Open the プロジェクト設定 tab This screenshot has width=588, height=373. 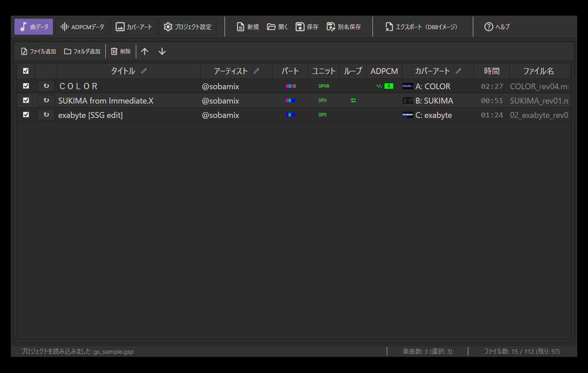[187, 27]
